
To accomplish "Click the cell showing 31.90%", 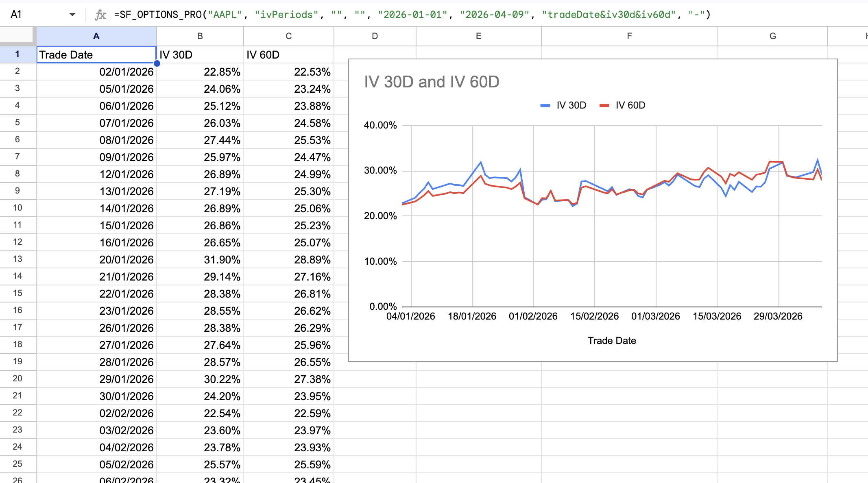I will click(x=200, y=260).
